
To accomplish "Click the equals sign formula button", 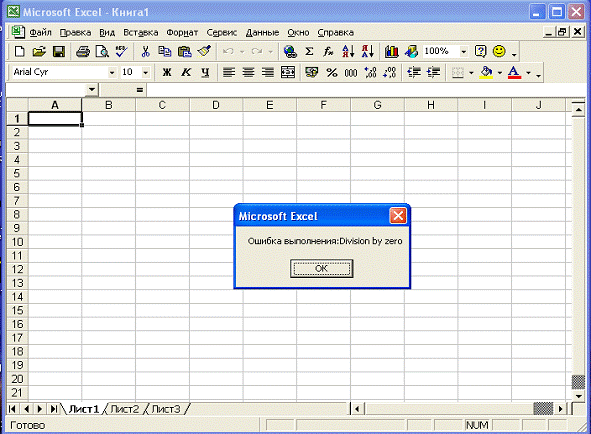I will tap(140, 90).
